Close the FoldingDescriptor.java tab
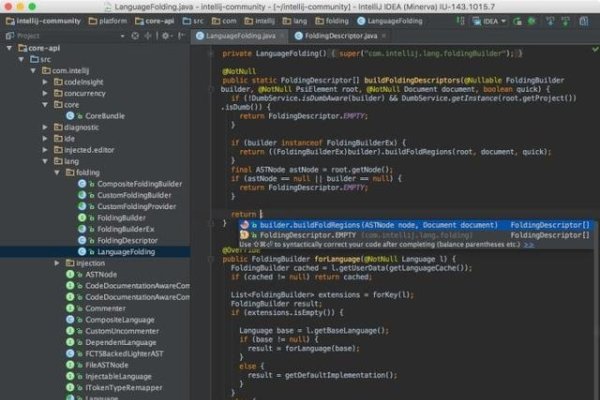Viewport: 600px width, 400px height. click(x=384, y=36)
